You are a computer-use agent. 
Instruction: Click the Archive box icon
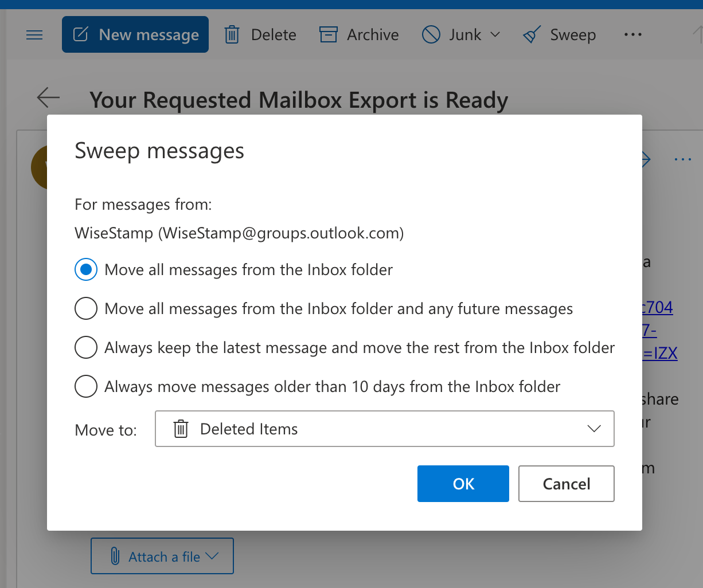(x=328, y=35)
